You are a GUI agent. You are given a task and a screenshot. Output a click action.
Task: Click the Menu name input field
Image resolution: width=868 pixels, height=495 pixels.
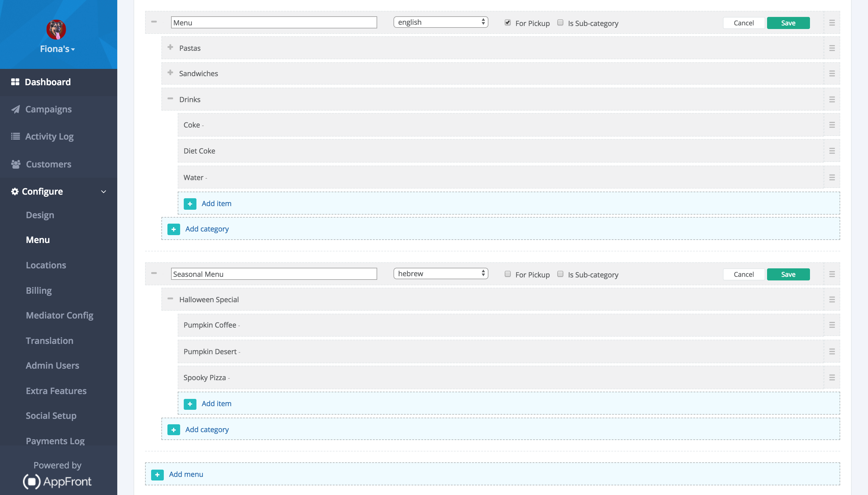tap(274, 23)
